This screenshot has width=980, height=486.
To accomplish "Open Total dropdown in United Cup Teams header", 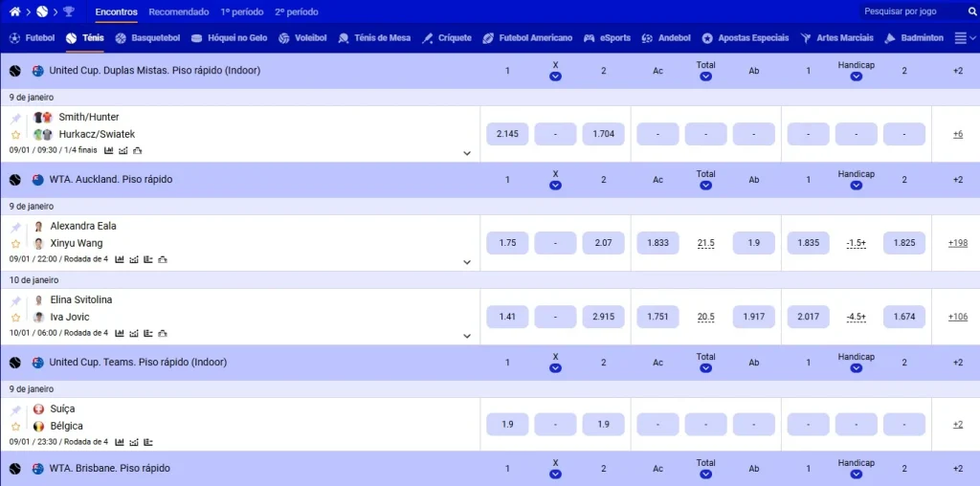I will [x=705, y=368].
